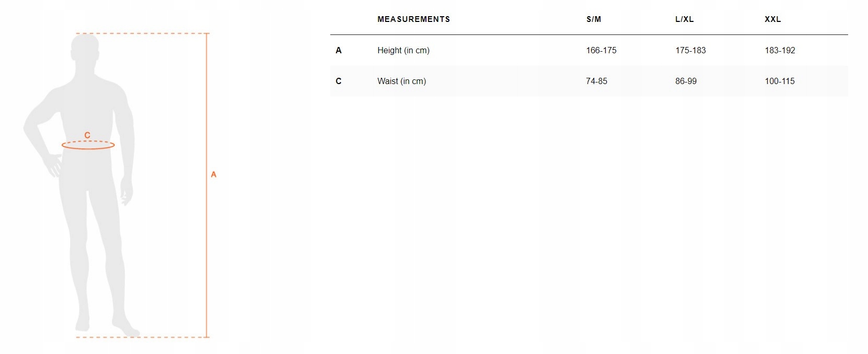Click the vertical orange height line
The image size is (868, 354).
[x=206, y=185]
